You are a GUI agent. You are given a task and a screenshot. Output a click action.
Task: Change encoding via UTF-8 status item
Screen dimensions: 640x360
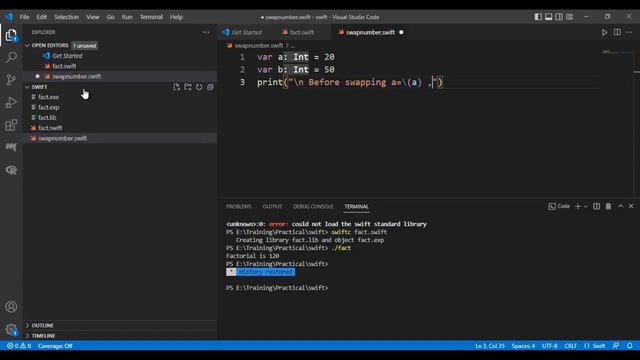point(549,346)
